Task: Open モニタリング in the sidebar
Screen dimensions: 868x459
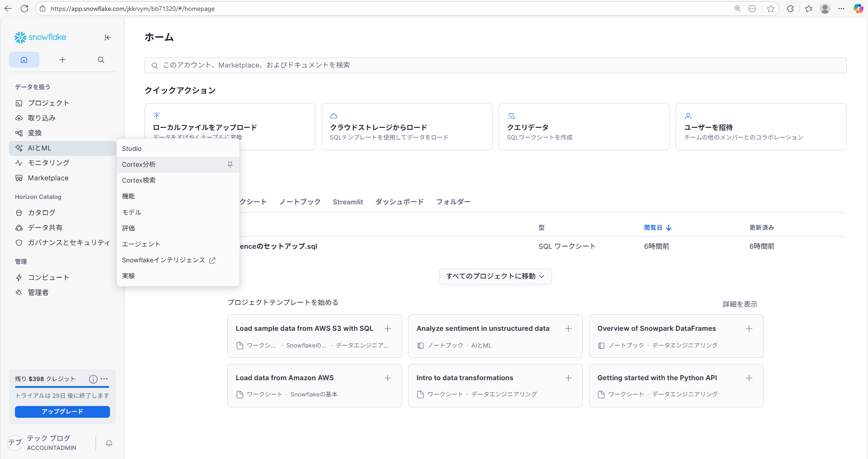Action: [62, 163]
